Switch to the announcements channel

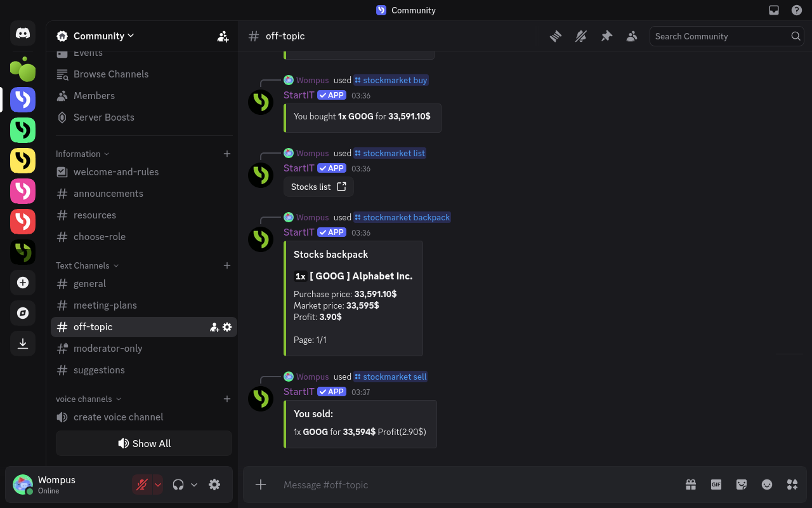[108, 193]
